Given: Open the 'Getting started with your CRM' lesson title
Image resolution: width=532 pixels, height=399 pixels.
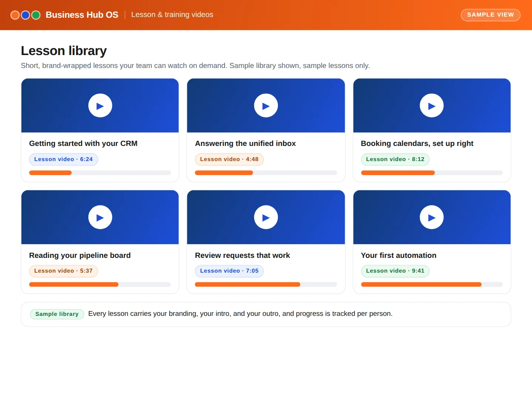Looking at the screenshot, I should (83, 143).
